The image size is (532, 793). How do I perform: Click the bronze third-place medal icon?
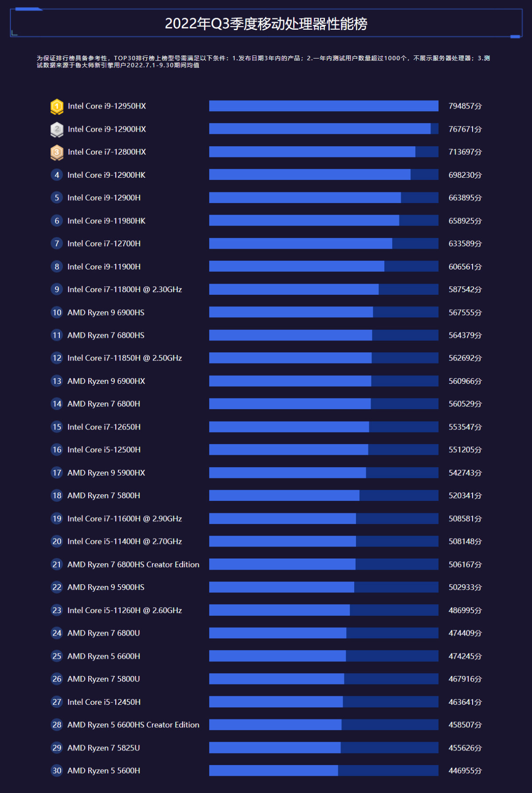pos(57,152)
